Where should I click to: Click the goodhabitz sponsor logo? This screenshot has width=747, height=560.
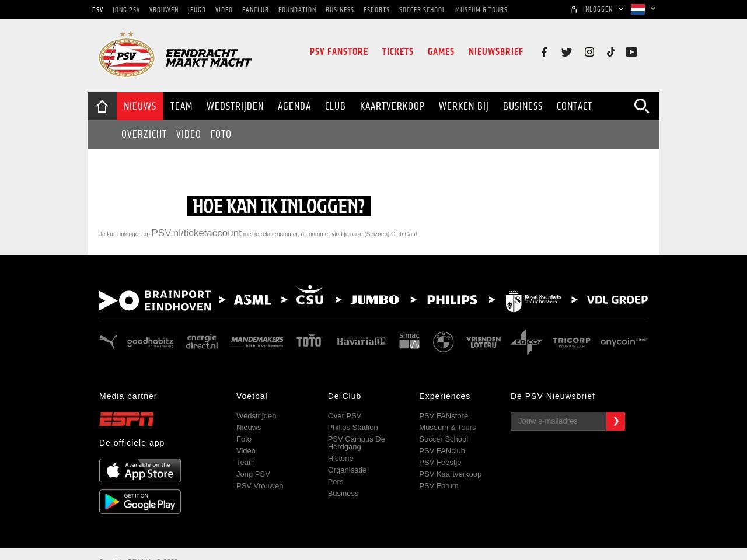point(150,342)
